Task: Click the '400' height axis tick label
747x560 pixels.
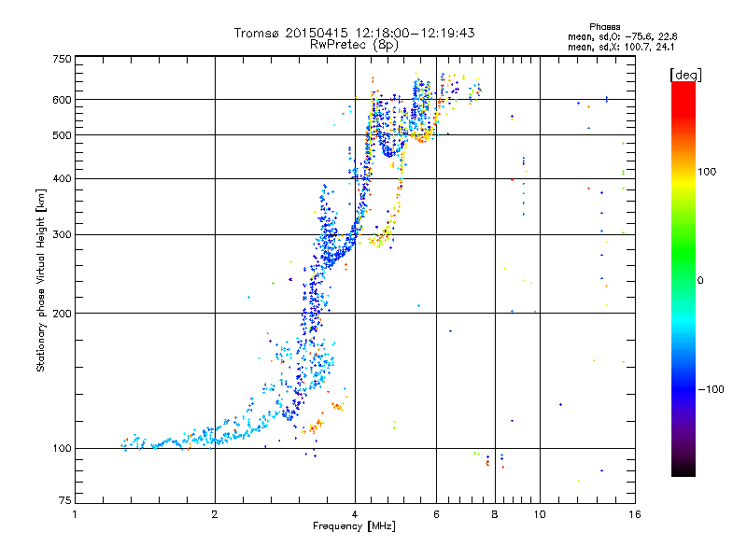Action: (62, 179)
